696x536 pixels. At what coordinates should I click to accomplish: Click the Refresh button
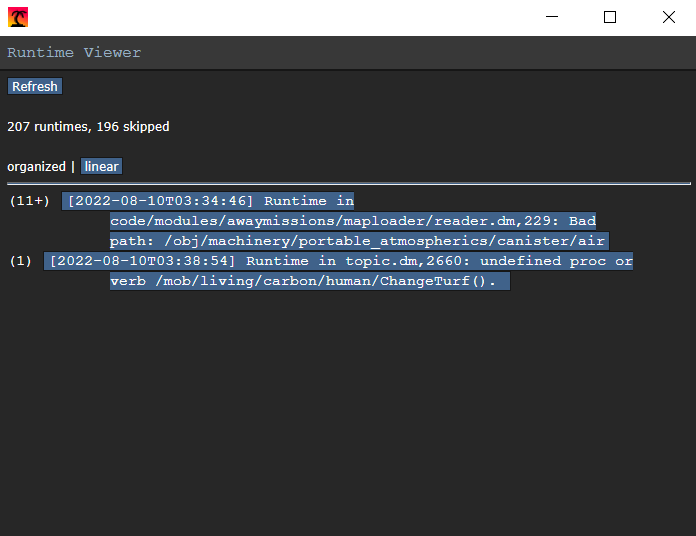[35, 87]
